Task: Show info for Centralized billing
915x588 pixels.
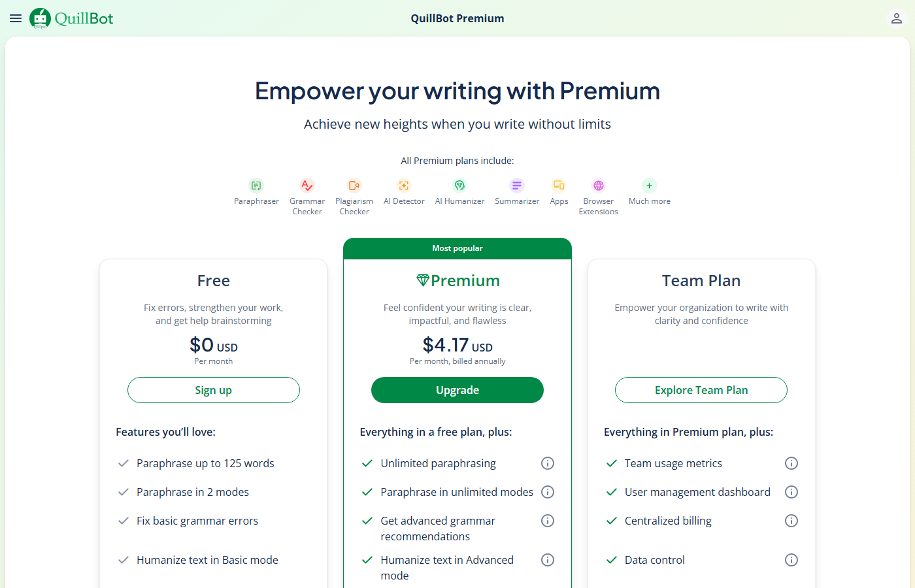Action: (x=791, y=521)
